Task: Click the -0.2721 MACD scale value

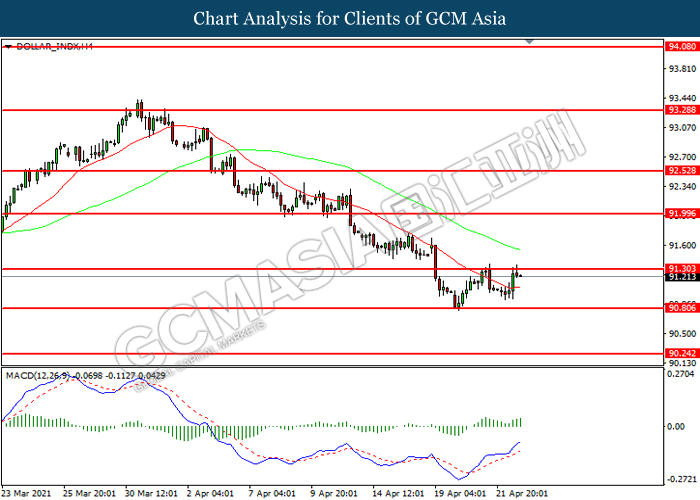Action: pos(682,479)
